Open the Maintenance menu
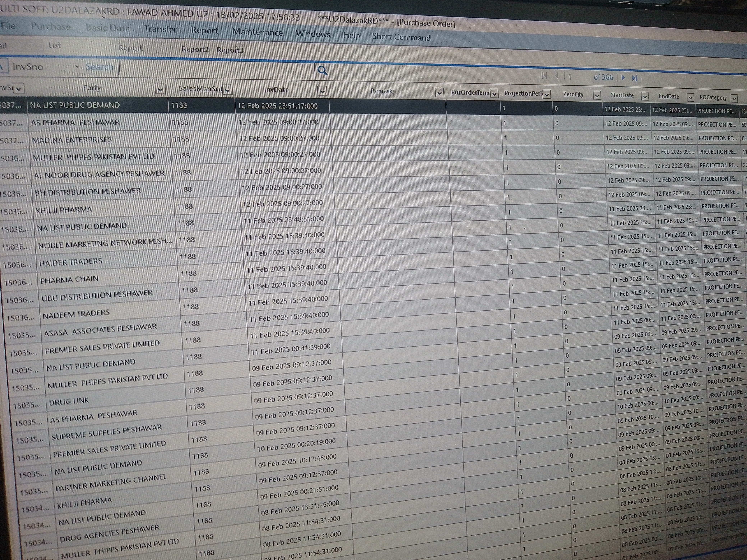Image resolution: width=747 pixels, height=560 pixels. tap(257, 32)
